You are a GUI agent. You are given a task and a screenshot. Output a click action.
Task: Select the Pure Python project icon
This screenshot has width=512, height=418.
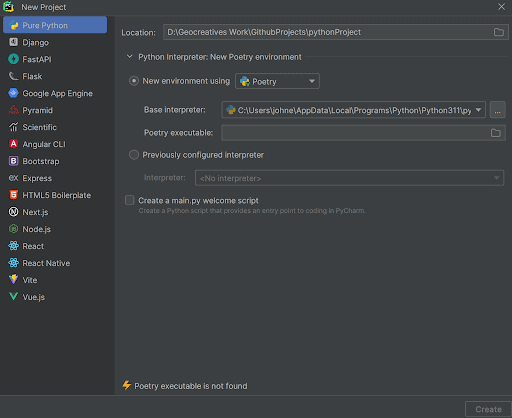point(14,25)
